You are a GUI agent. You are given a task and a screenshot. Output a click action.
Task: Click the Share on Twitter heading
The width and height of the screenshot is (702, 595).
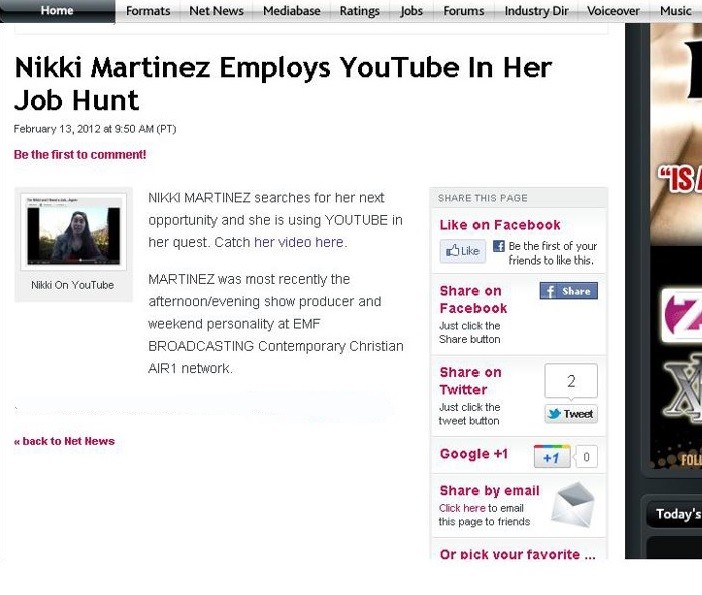470,381
